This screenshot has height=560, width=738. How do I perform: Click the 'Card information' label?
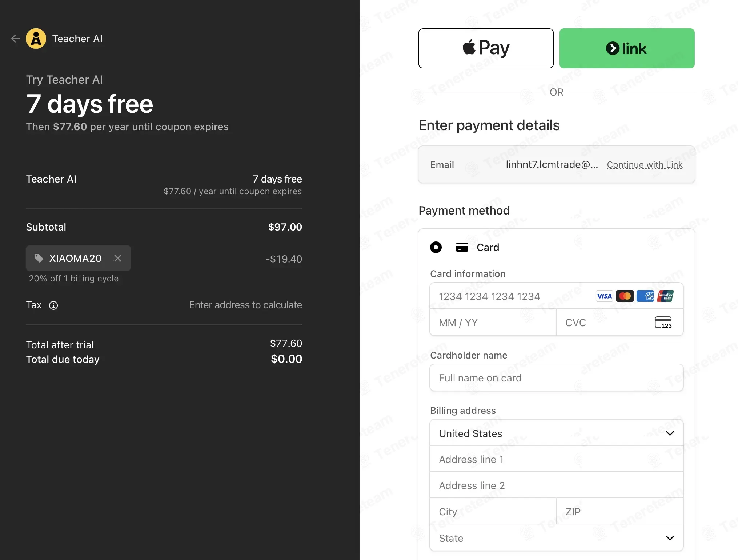coord(468,274)
